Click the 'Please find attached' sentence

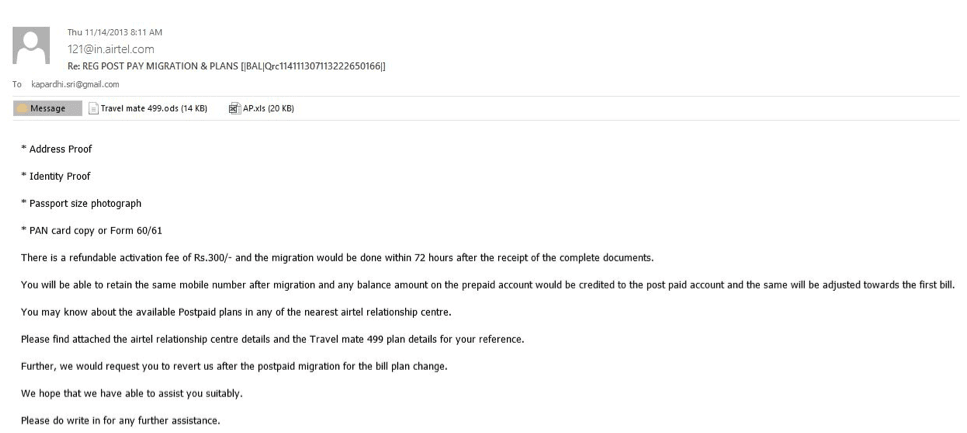click(273, 339)
